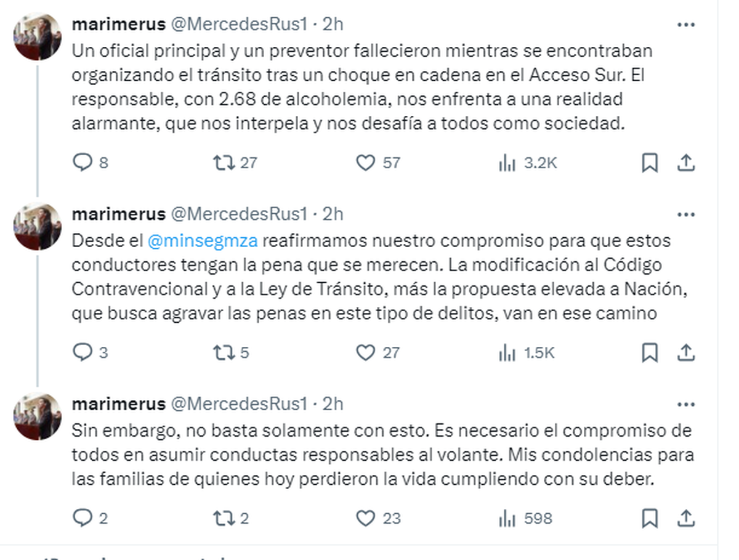Share the second tweet mentioning Ley de Tránsito

click(686, 352)
